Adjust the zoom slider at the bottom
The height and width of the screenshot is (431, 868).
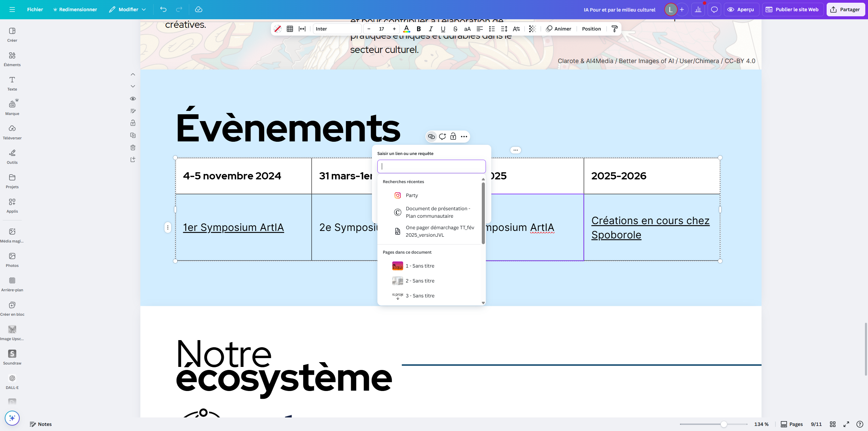(724, 424)
